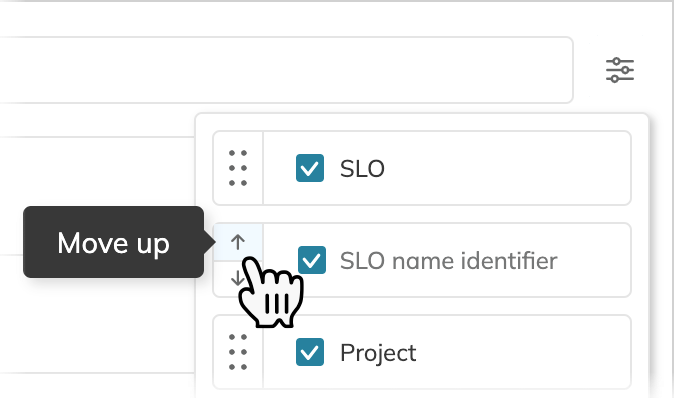Click the Project column label
Screen dimensions: 674x398
378,353
